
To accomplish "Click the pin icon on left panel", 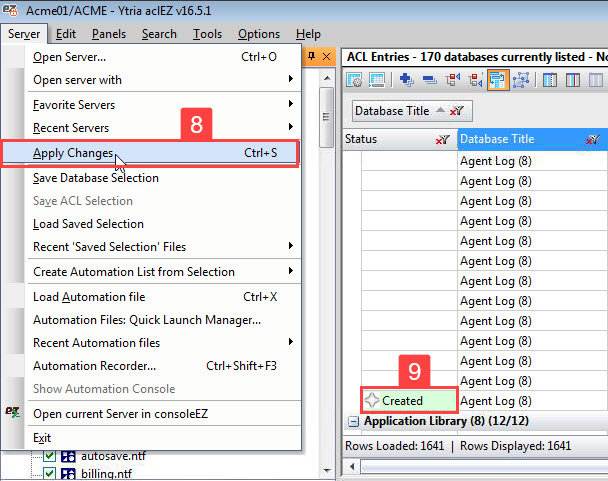I will (312, 55).
